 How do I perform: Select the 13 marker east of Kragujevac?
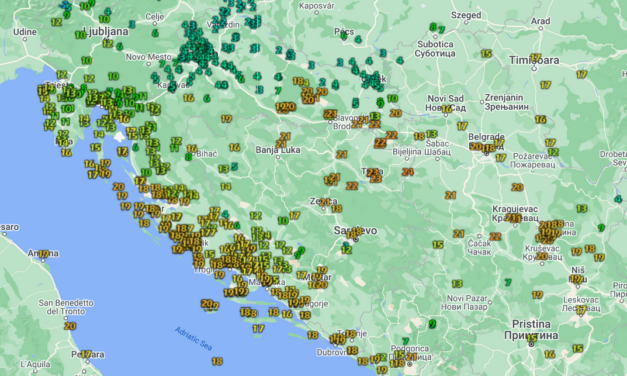pyautogui.click(x=581, y=208)
